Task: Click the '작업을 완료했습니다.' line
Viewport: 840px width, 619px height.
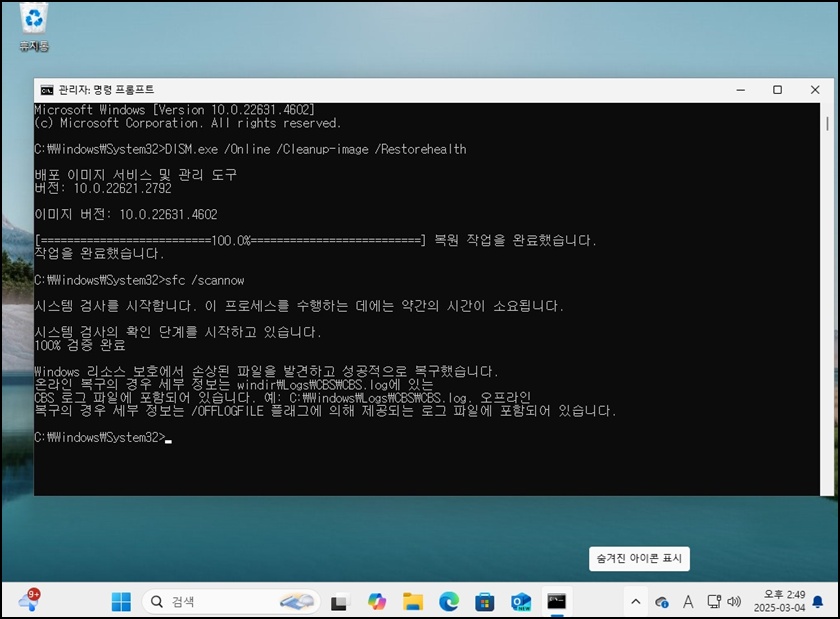Action: coord(99,253)
